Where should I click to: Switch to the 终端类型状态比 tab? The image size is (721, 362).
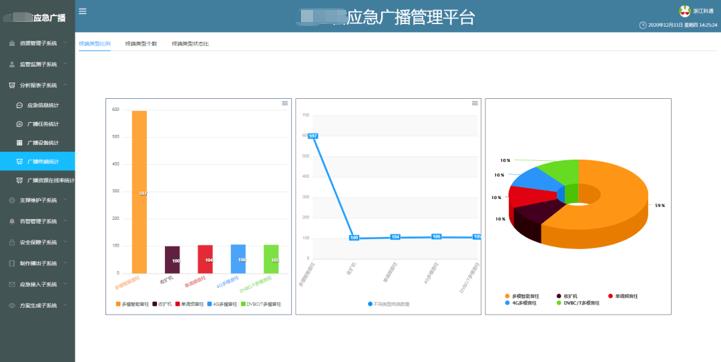pyautogui.click(x=190, y=44)
